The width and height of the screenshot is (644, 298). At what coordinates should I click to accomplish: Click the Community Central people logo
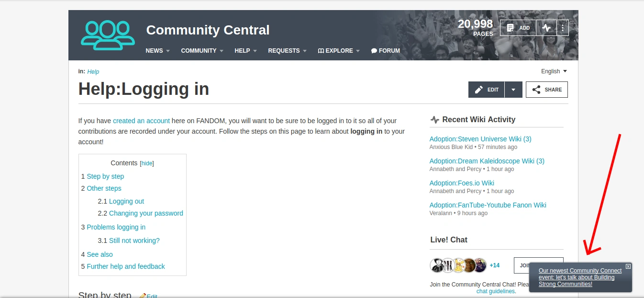[108, 35]
